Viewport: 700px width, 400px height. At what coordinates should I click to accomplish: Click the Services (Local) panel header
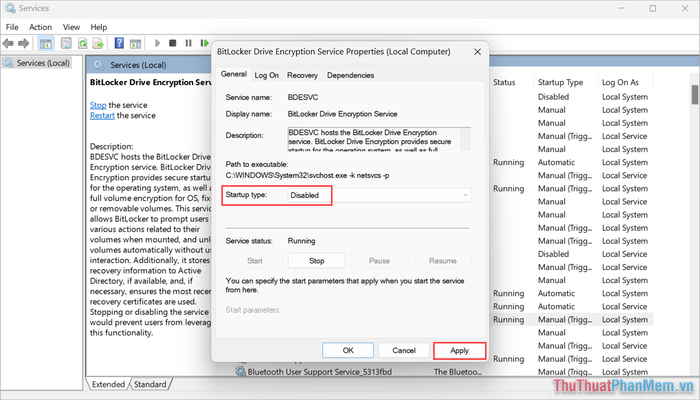(138, 65)
